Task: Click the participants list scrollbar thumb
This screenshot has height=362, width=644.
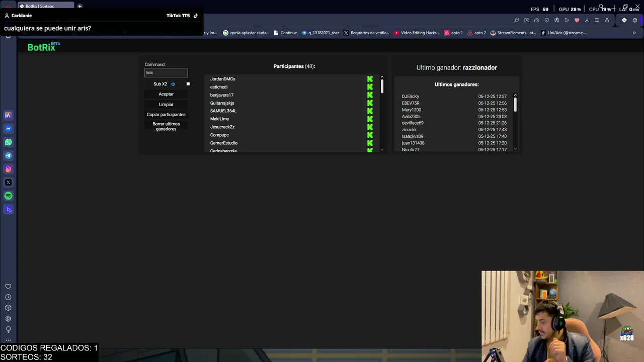Action: 382,86
